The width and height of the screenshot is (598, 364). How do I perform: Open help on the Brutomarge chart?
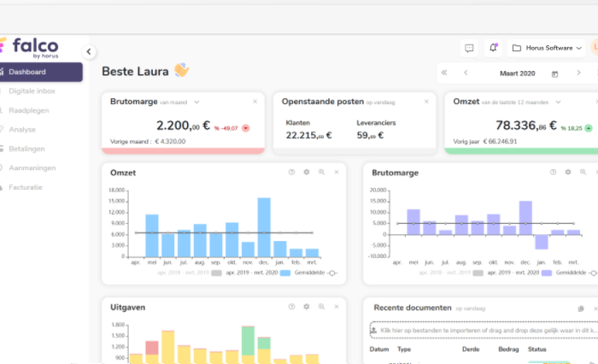553,172
